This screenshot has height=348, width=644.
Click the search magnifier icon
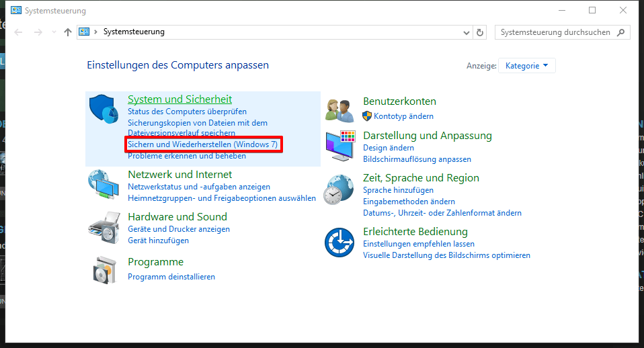pyautogui.click(x=620, y=32)
